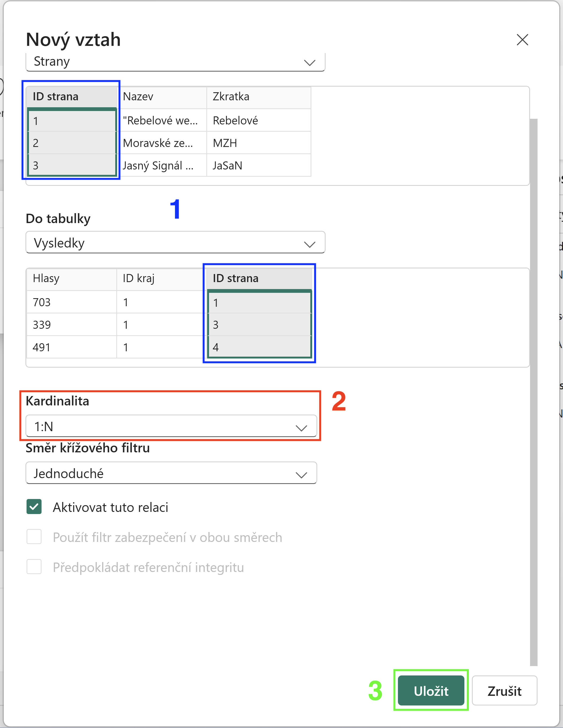Toggle Použít filtr zabezpečení v obou směrech

tap(34, 537)
